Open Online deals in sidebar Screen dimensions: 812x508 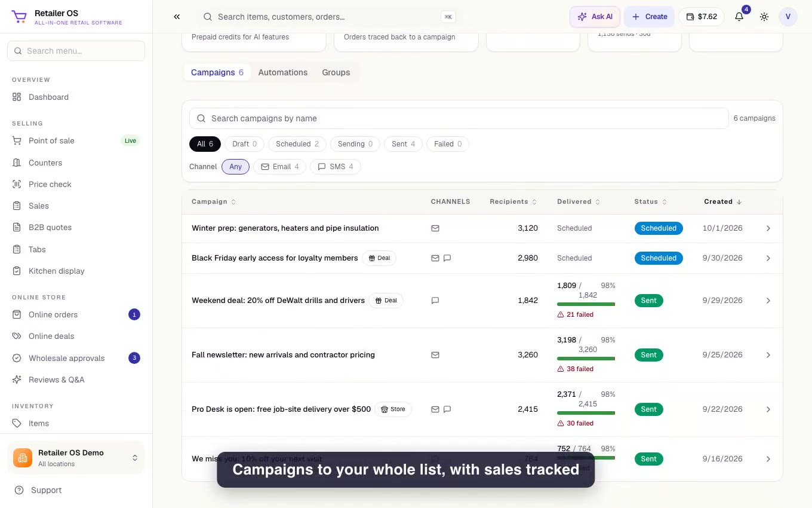click(x=76, y=336)
